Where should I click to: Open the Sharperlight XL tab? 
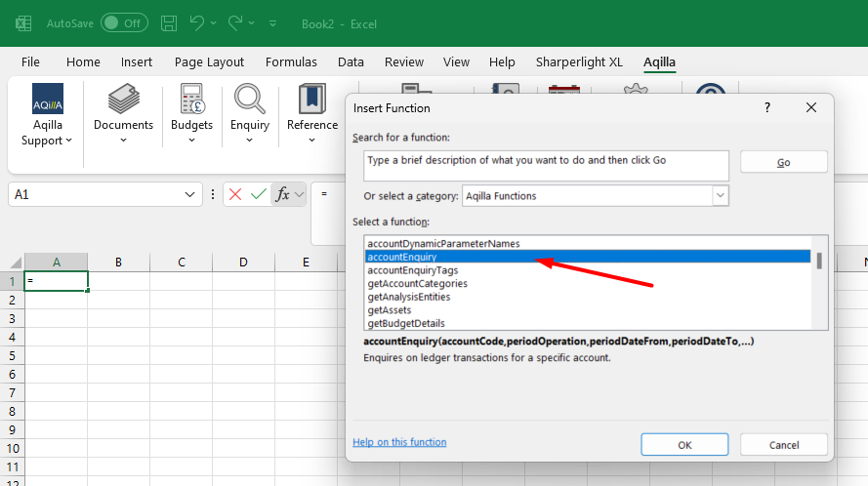(x=579, y=61)
